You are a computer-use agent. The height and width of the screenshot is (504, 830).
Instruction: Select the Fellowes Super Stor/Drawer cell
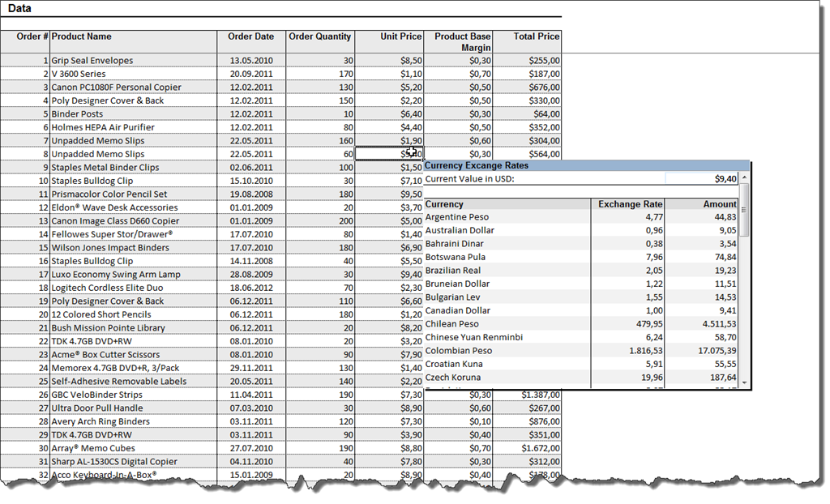134,234
